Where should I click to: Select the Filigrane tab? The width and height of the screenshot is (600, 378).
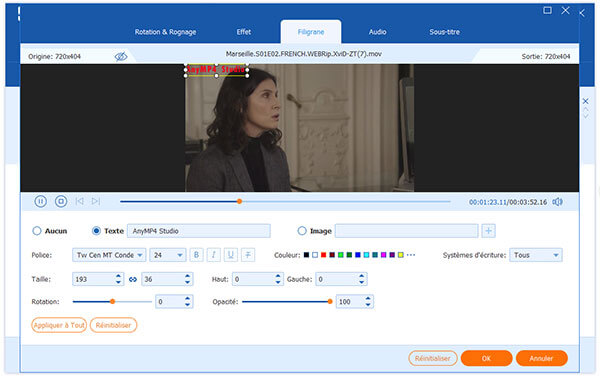click(311, 32)
